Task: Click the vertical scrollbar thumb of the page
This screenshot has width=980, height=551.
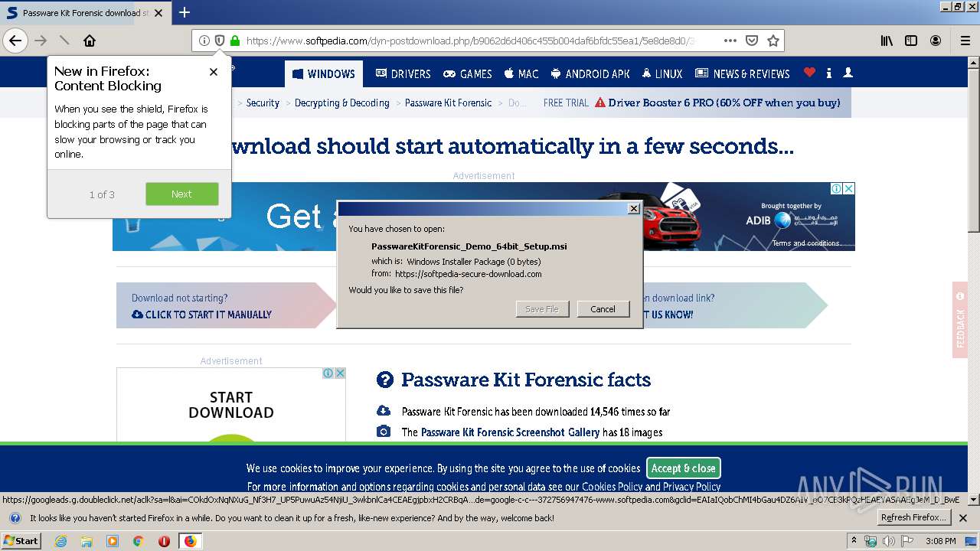Action: (974, 149)
